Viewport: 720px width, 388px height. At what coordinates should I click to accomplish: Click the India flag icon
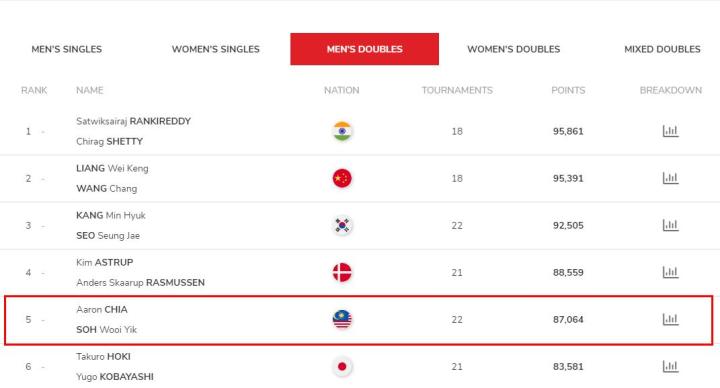tap(342, 131)
